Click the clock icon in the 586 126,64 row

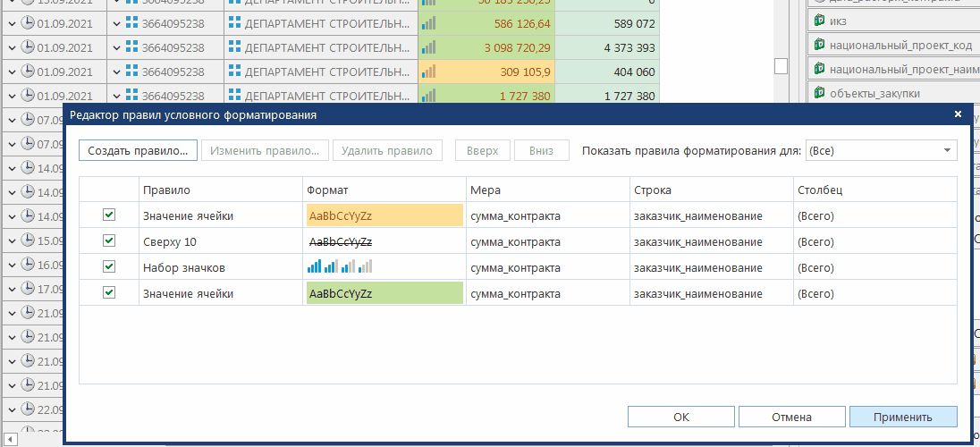28,23
